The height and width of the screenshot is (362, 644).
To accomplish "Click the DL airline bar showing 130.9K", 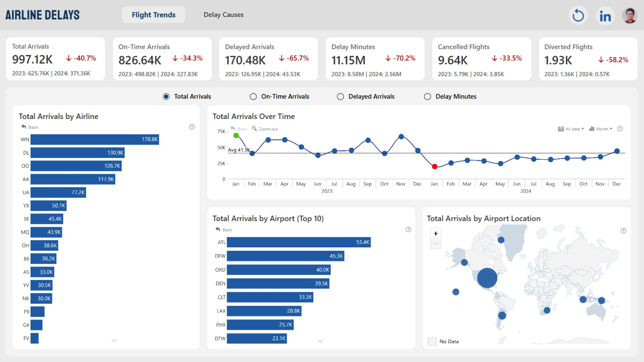I will pyautogui.click(x=77, y=153).
